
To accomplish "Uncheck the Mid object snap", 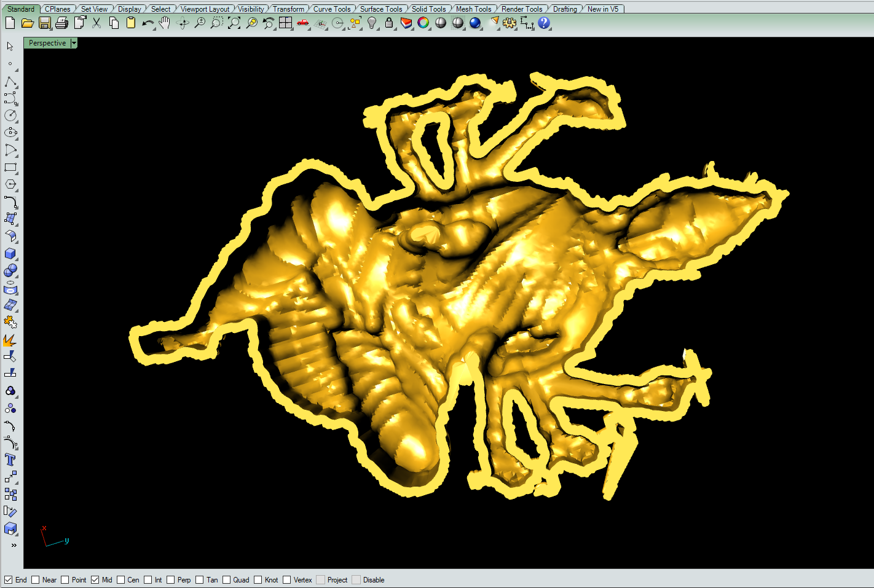I will tap(95, 579).
